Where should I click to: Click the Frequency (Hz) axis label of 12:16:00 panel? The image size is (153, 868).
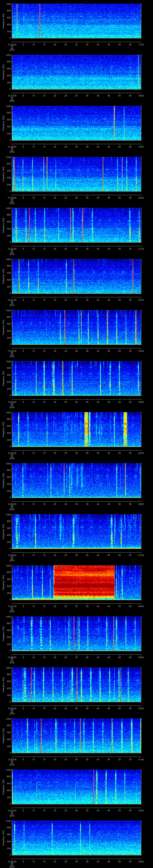(x=4, y=21)
